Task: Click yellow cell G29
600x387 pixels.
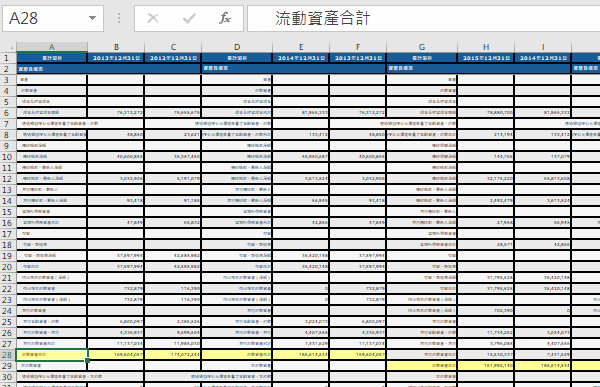Action: (x=422, y=366)
